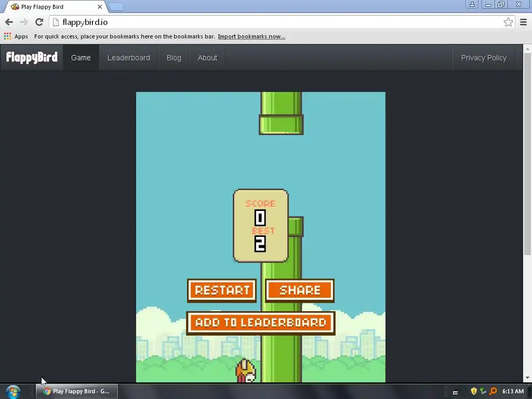Click Import bookmarks now link

251,36
